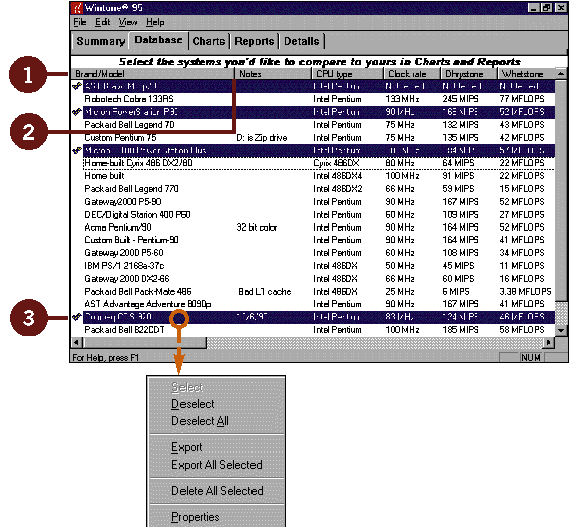Click the Cyrix 486DX CPU type cell
Image resolution: width=569 pixels, height=527 pixels.
pos(336,163)
